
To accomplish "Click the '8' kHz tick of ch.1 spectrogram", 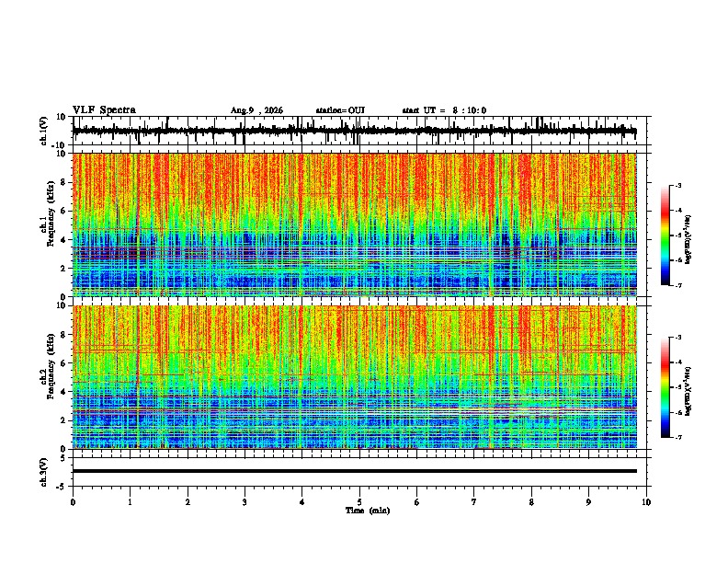I will coord(63,182).
